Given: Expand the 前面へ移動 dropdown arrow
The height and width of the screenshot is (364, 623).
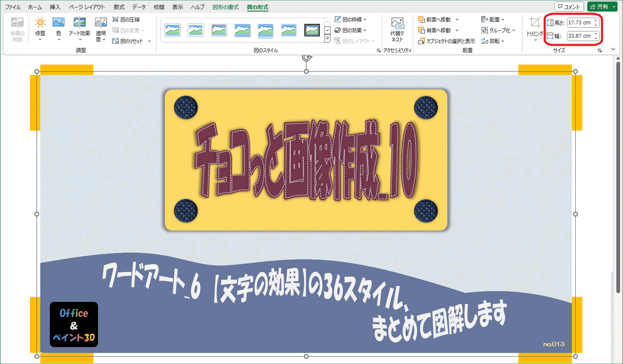Looking at the screenshot, I should point(457,19).
